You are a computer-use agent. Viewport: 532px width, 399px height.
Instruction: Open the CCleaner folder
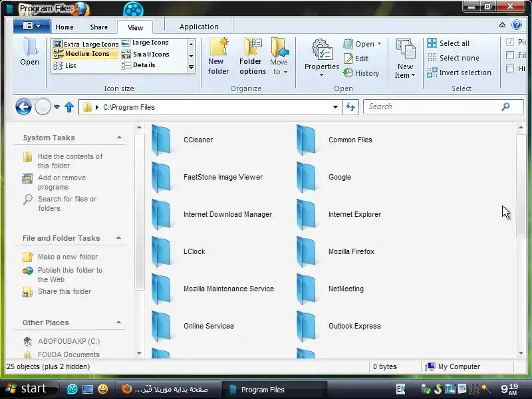pos(182,140)
